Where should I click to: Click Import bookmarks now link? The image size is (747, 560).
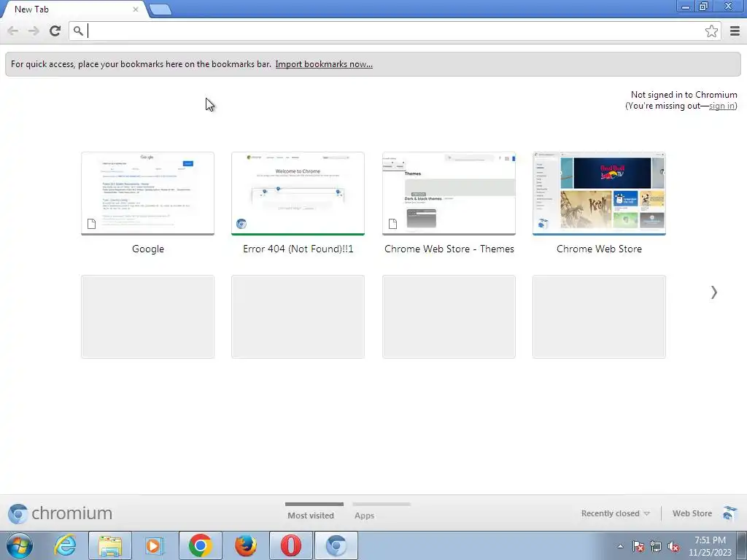pos(324,64)
